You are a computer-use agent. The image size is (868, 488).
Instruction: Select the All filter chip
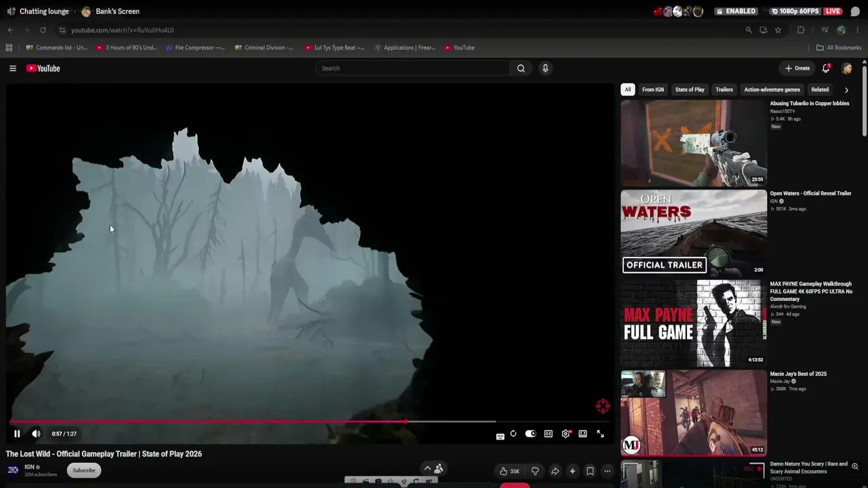pyautogui.click(x=628, y=89)
